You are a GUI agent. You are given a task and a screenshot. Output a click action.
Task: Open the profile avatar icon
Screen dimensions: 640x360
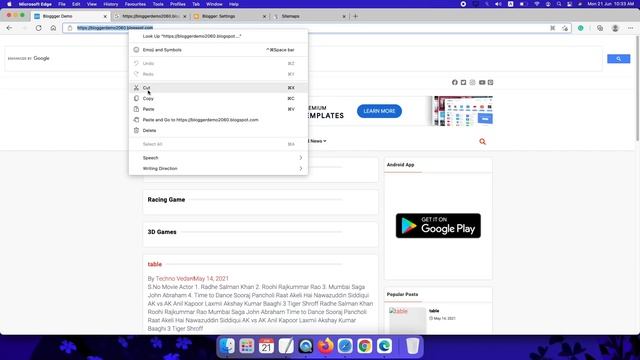[615, 28]
